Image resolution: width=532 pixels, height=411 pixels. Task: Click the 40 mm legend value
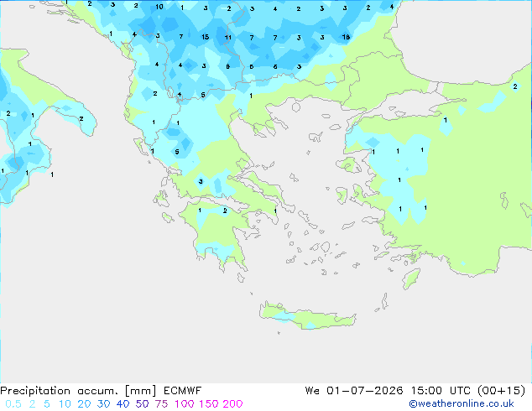pos(123,404)
